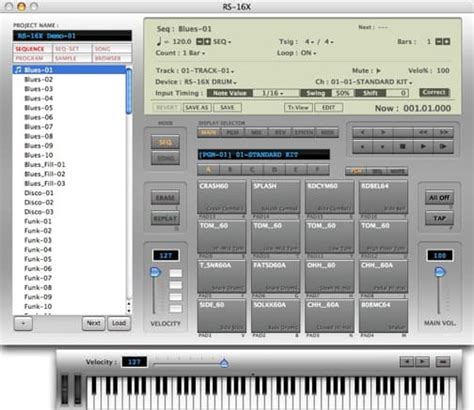Image resolution: width=474 pixels, height=410 pixels.
Task: Hit the CRASH60 drum pad
Action: 222,197
